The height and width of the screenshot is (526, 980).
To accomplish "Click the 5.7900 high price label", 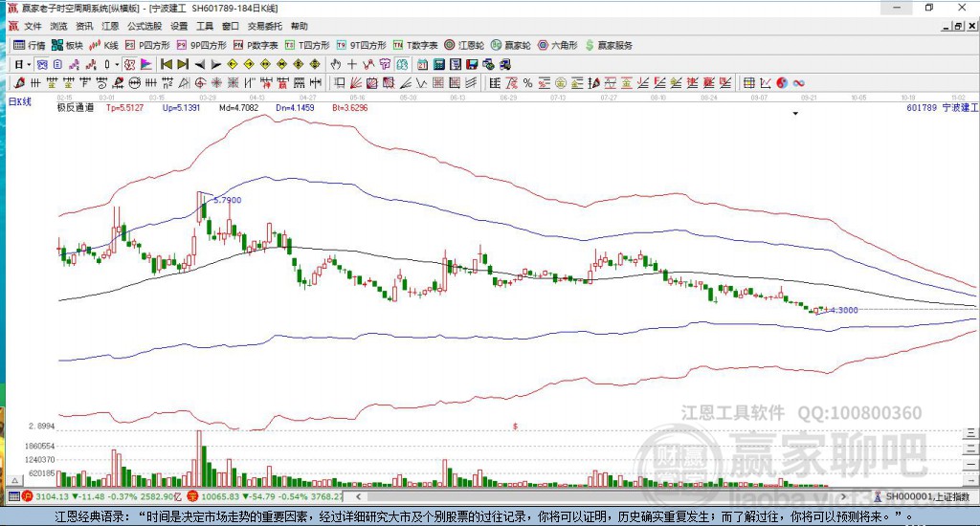I will click(228, 200).
